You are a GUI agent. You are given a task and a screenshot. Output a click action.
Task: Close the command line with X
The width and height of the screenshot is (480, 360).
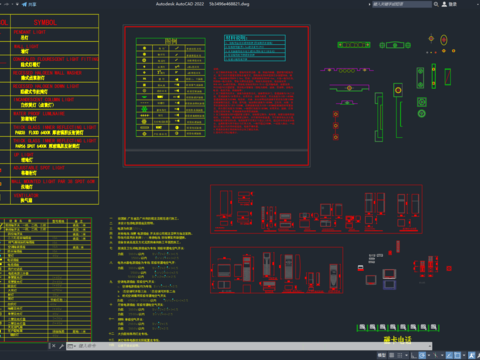tap(54, 346)
